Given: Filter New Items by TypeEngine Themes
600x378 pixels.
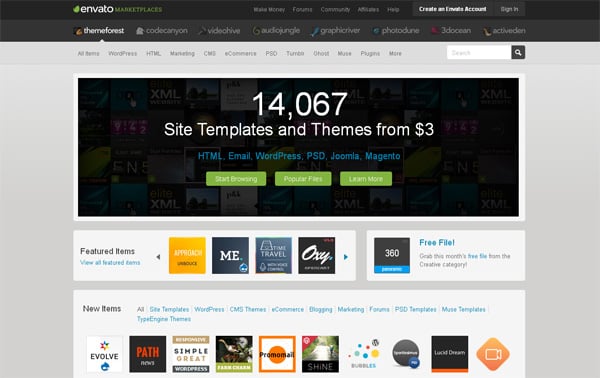Looking at the screenshot, I should (164, 319).
